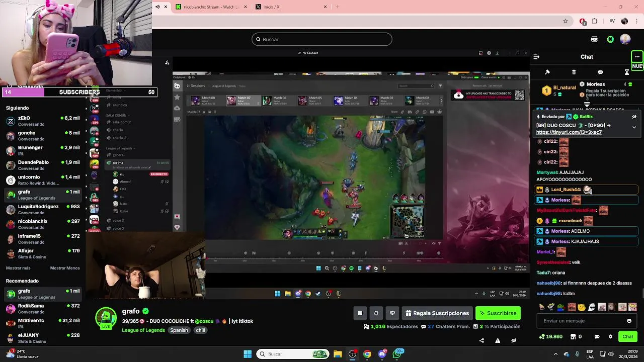Screen dimensions: 644x362
Task: Open MrStivenTc in Recomendado list
Action: [x=43, y=323]
